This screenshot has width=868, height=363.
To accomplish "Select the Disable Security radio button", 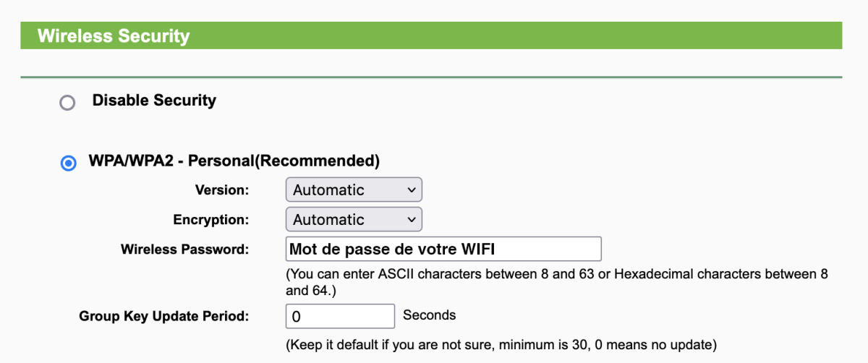I will [x=67, y=103].
